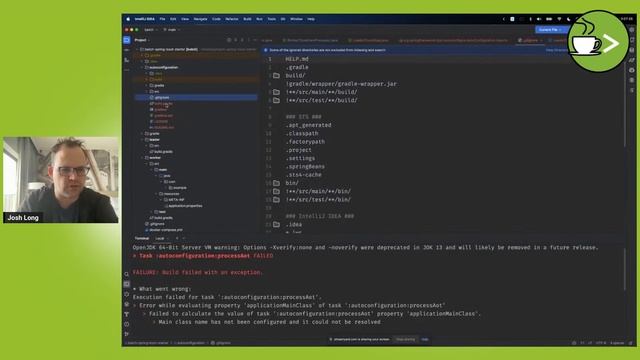Hide the Project tool window
Image resolution: width=640 pixels, height=360 pixels.
(255, 40)
